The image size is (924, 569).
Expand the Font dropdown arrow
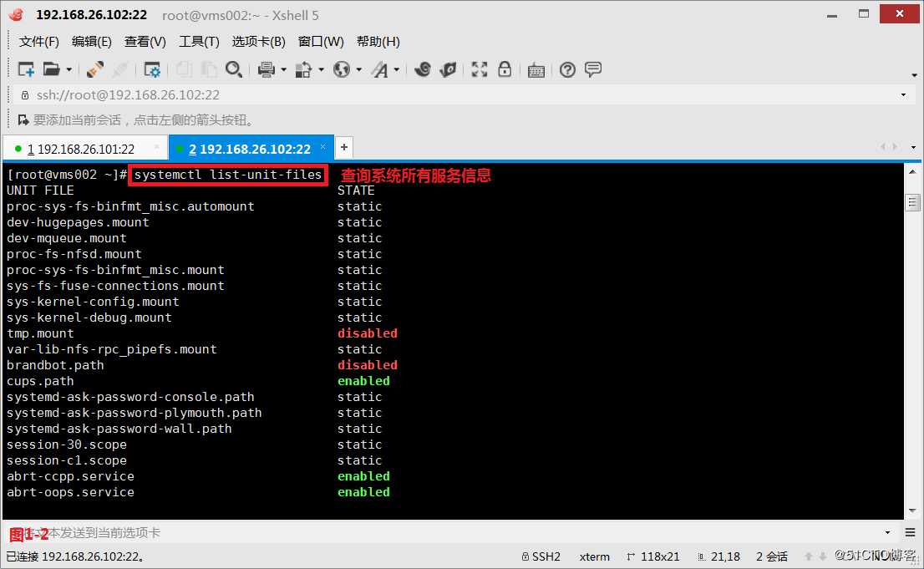pos(397,70)
